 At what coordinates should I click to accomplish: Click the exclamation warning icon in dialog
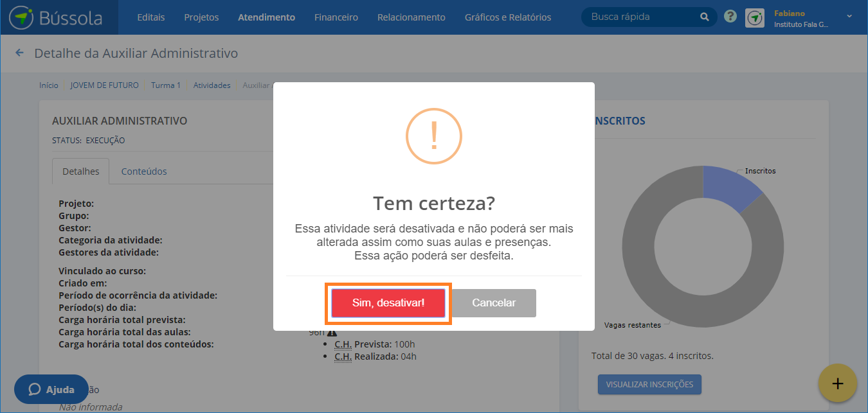[433, 136]
